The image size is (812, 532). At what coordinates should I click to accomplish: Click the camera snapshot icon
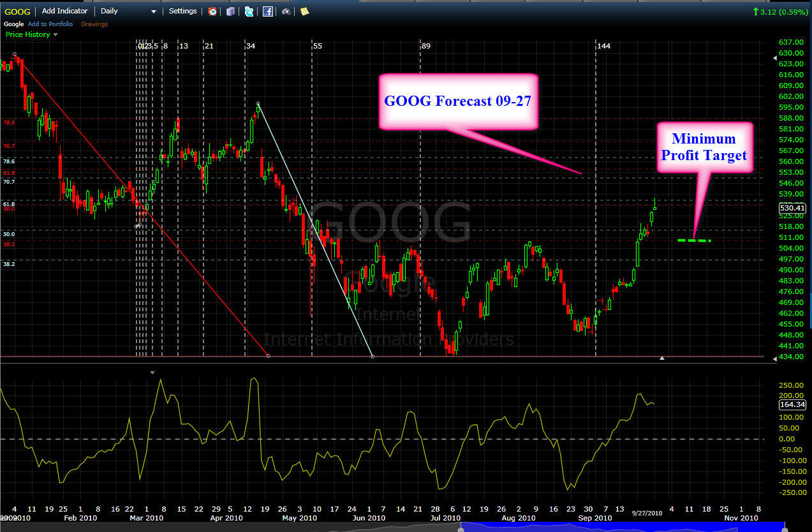(x=286, y=11)
